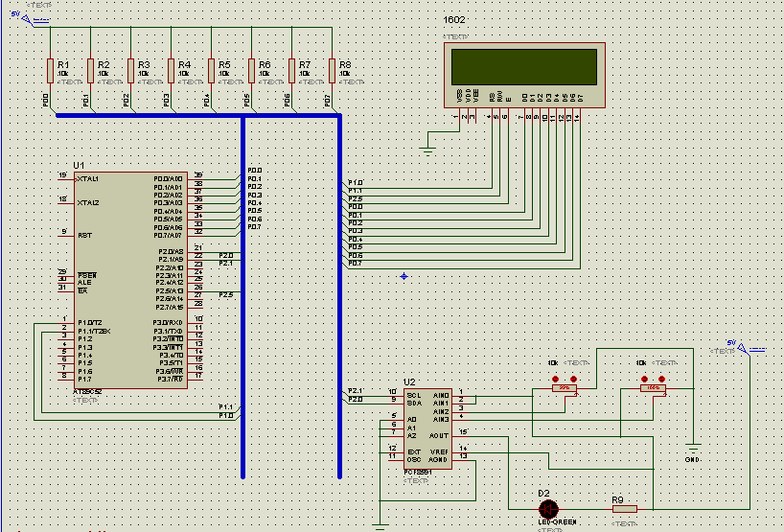Viewport: 784px width, 532px height.
Task: Click the 'XTAL2' pin on U1
Action: point(88,203)
